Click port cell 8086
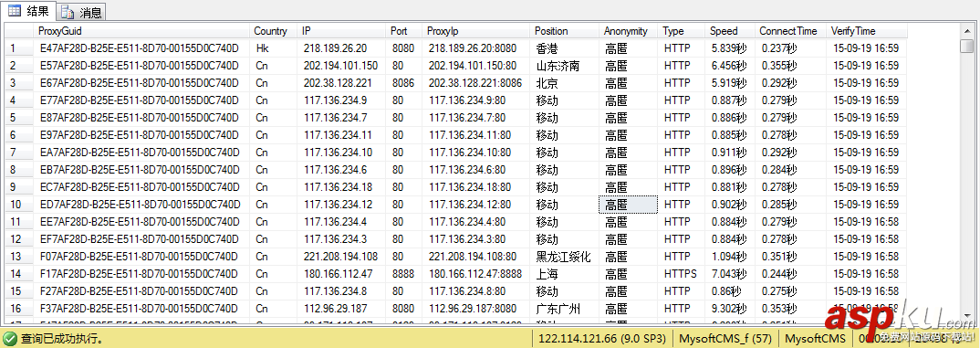The width and height of the screenshot is (980, 348). (403, 82)
